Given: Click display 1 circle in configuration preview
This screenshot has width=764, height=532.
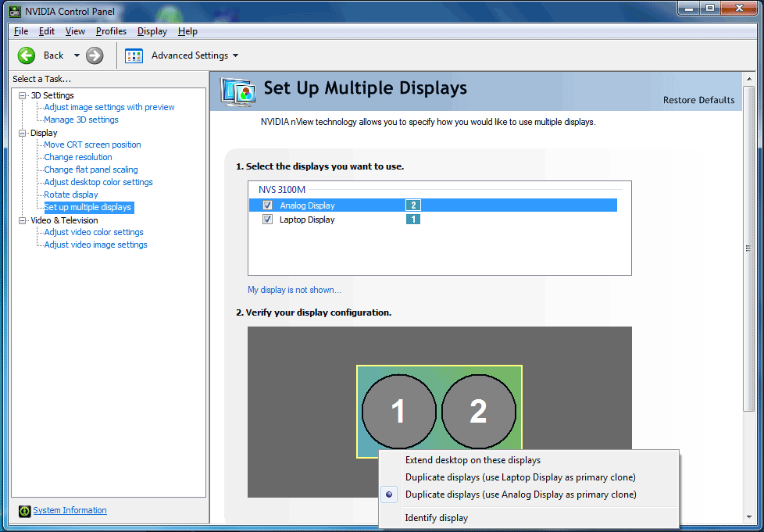Looking at the screenshot, I should coord(398,412).
